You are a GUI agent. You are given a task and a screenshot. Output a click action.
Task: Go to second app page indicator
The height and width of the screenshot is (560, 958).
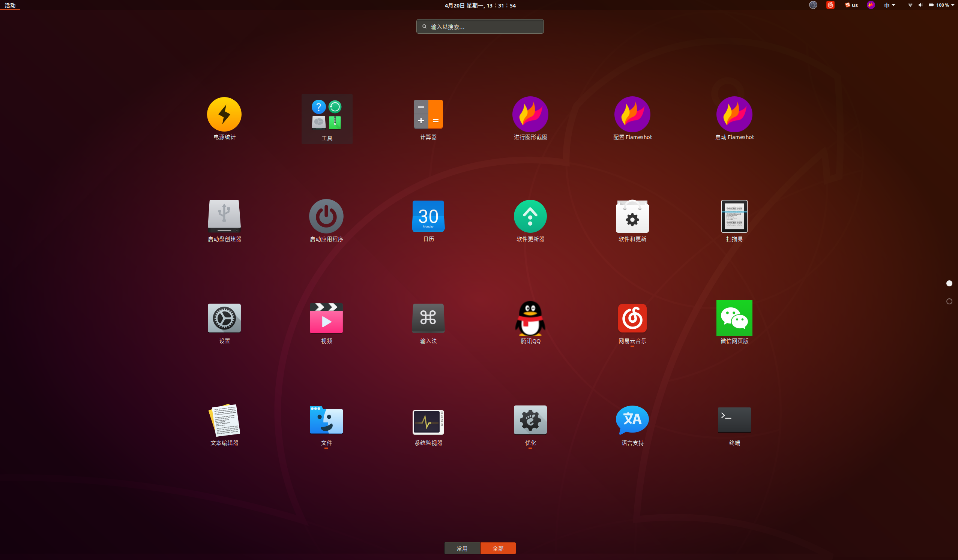coord(949,301)
